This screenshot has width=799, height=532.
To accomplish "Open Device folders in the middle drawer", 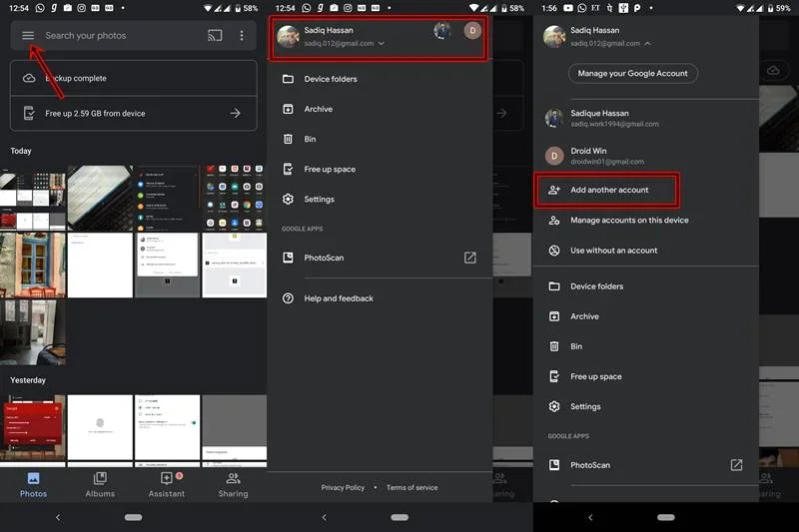I will tap(380, 79).
